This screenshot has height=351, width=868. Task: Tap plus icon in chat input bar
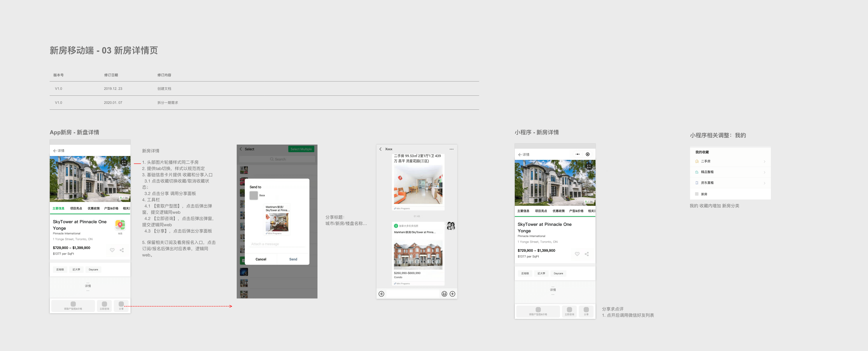pyautogui.click(x=452, y=294)
